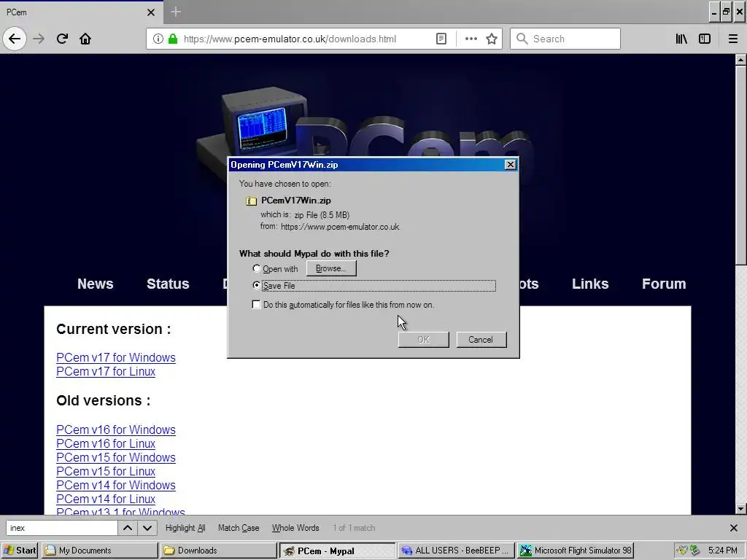The image size is (747, 560).
Task: Switch to Microsoft Flight Simulator 98
Action: click(x=575, y=550)
